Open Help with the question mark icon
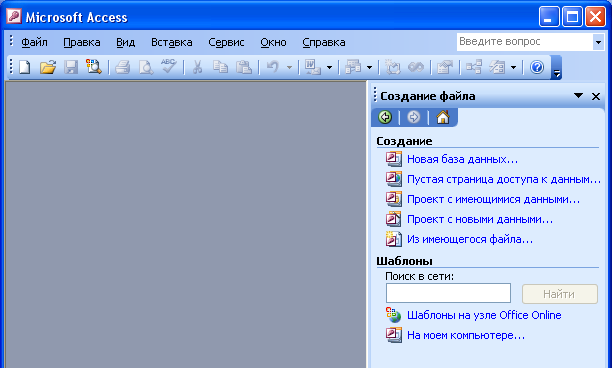 [x=537, y=67]
